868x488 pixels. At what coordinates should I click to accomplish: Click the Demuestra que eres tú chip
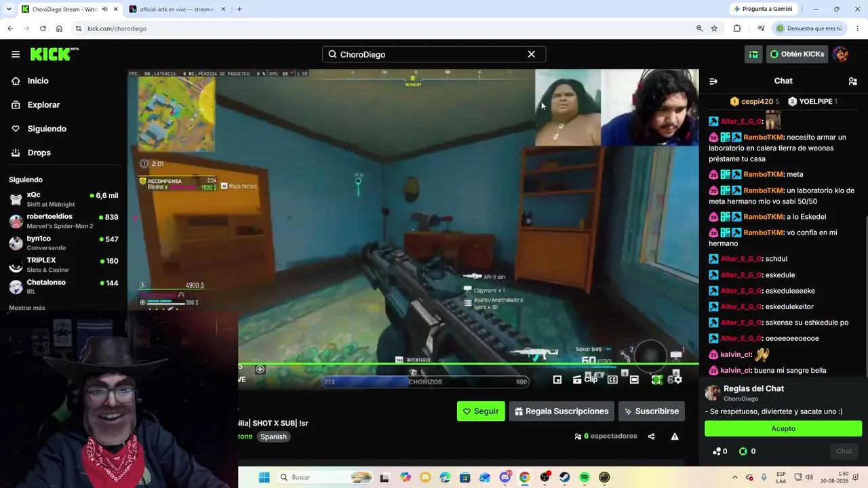tap(809, 28)
